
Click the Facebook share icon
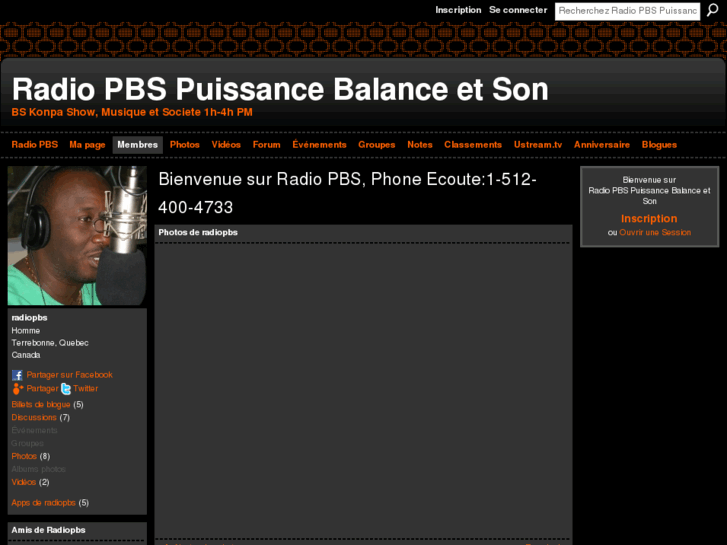coord(17,375)
